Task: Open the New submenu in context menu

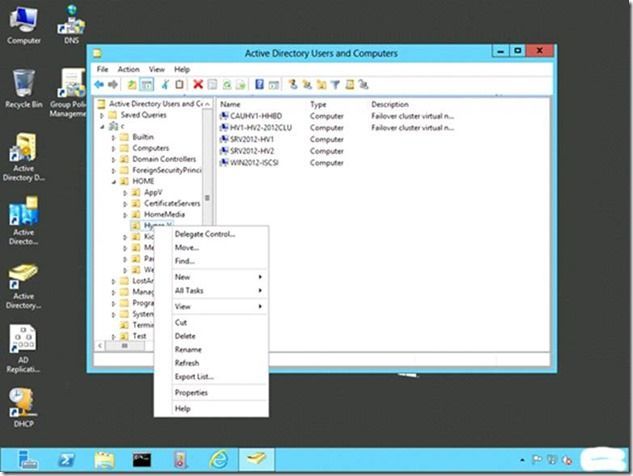Action: 212,277
